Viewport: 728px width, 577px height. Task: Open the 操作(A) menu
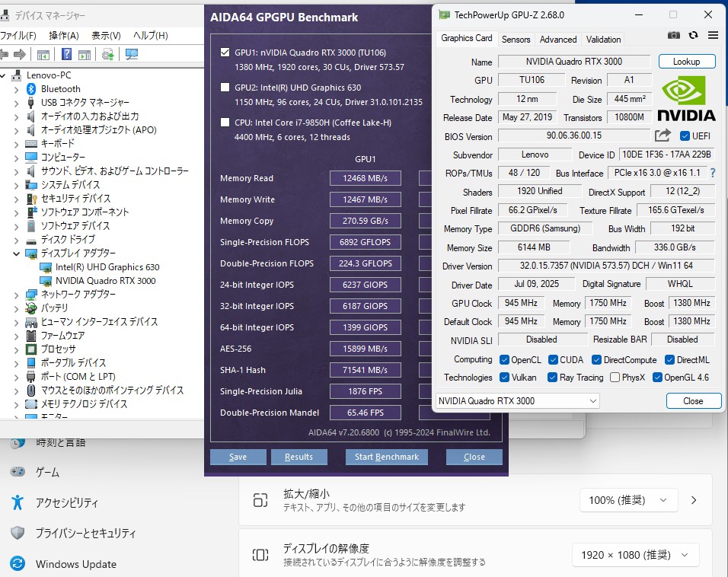click(64, 35)
